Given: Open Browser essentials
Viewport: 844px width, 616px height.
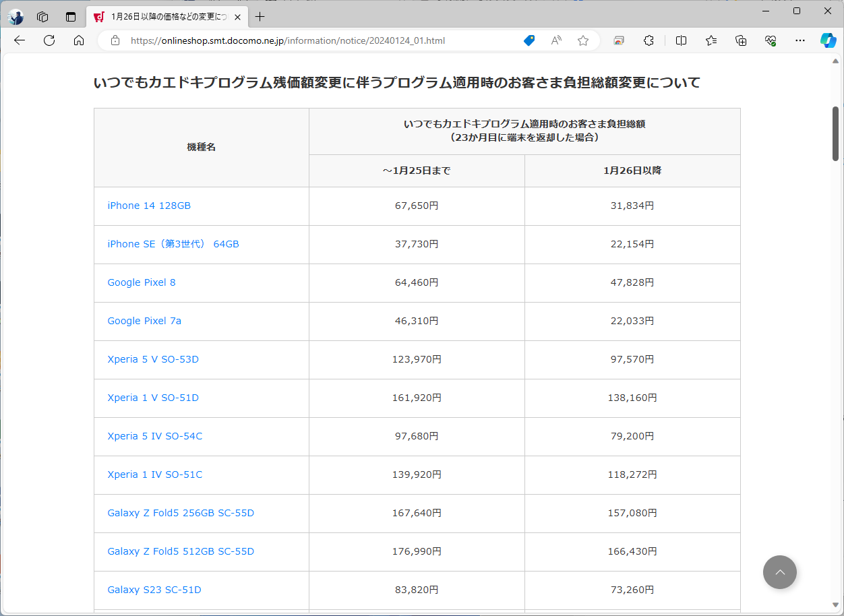Looking at the screenshot, I should point(771,40).
